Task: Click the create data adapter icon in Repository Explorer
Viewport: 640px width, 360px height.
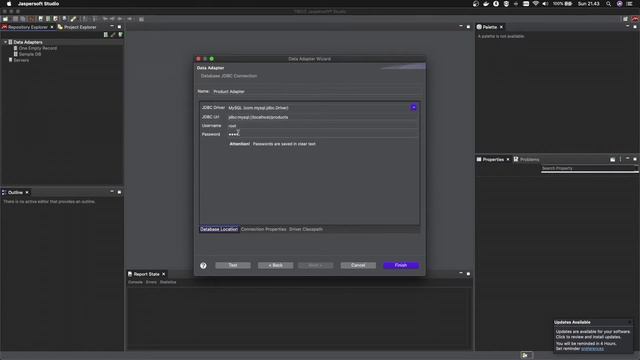Action: pyautogui.click(x=106, y=35)
